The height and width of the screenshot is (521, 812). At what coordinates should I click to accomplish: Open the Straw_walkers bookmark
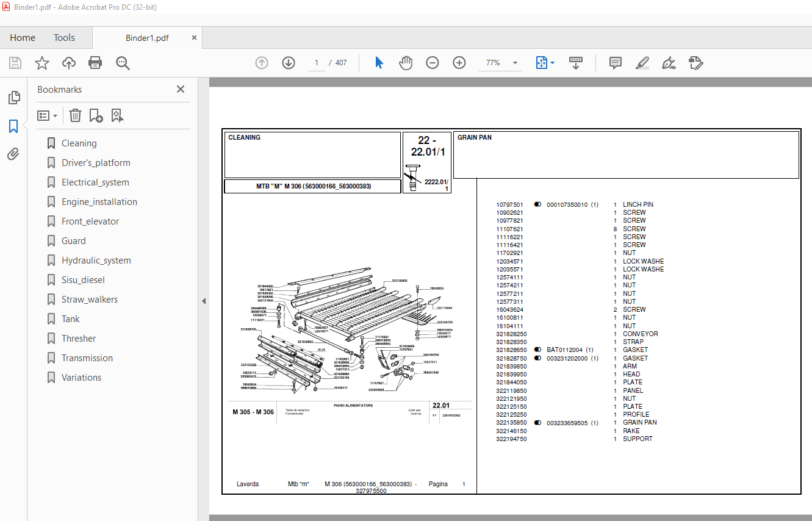[x=90, y=300]
